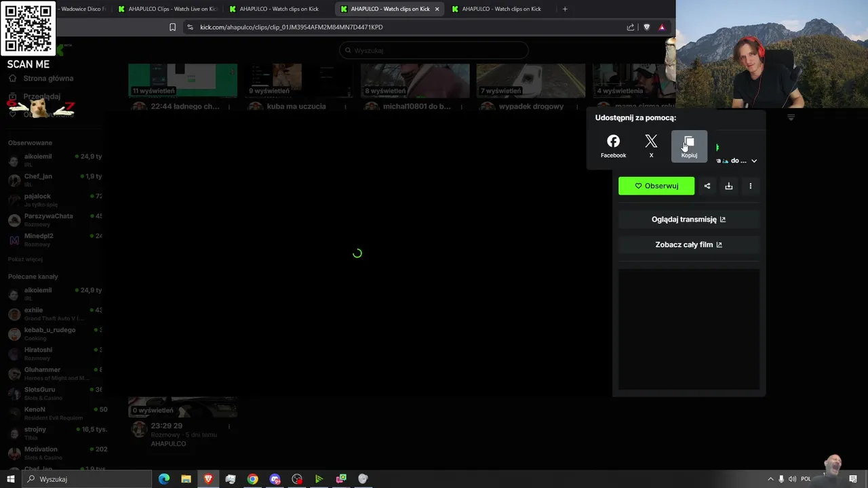The width and height of the screenshot is (868, 488).
Task: Click the browser share icon in address bar
Action: click(631, 27)
